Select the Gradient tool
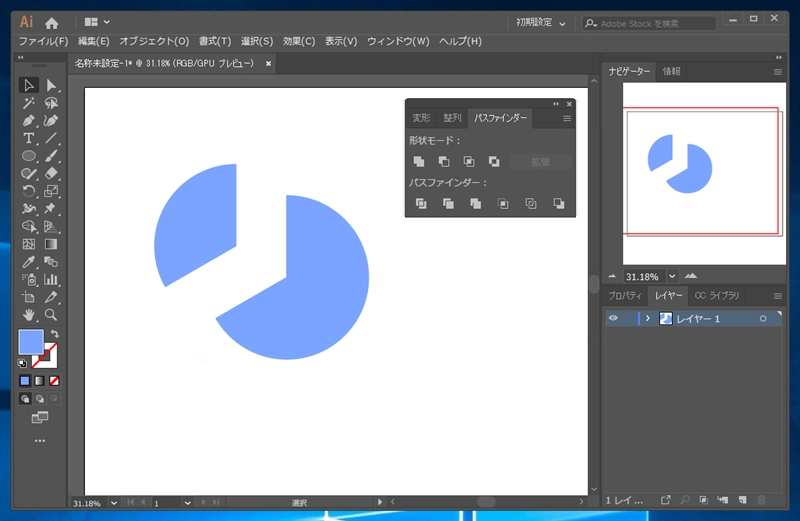Viewport: 800px width, 521px height. click(x=51, y=244)
